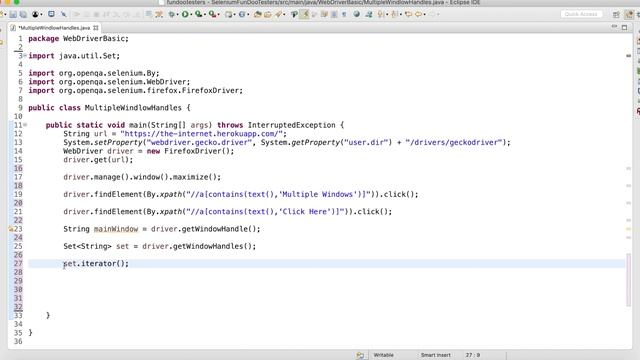
Task: Collapse the main method fold on line 11
Action: click(x=25, y=124)
